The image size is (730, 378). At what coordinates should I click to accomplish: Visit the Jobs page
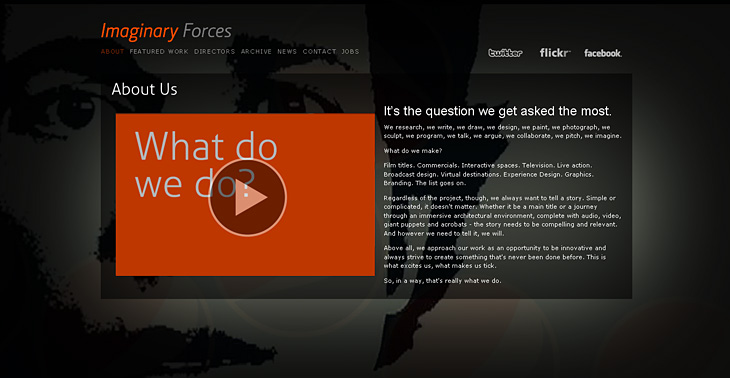point(350,52)
